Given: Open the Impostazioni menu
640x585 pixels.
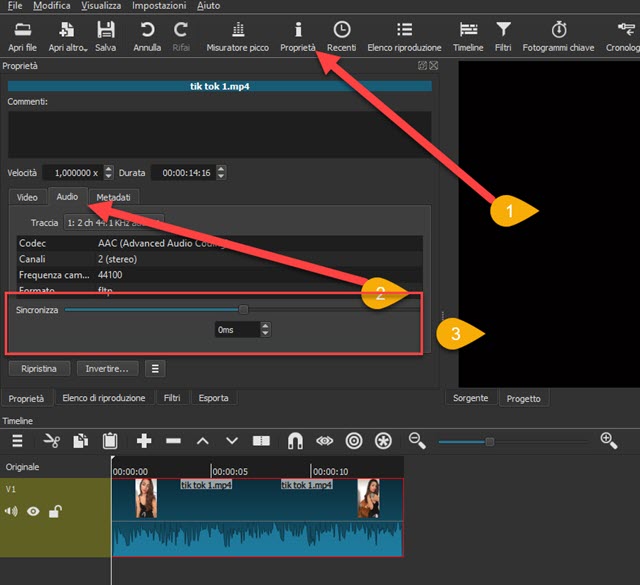Looking at the screenshot, I should pyautogui.click(x=159, y=6).
